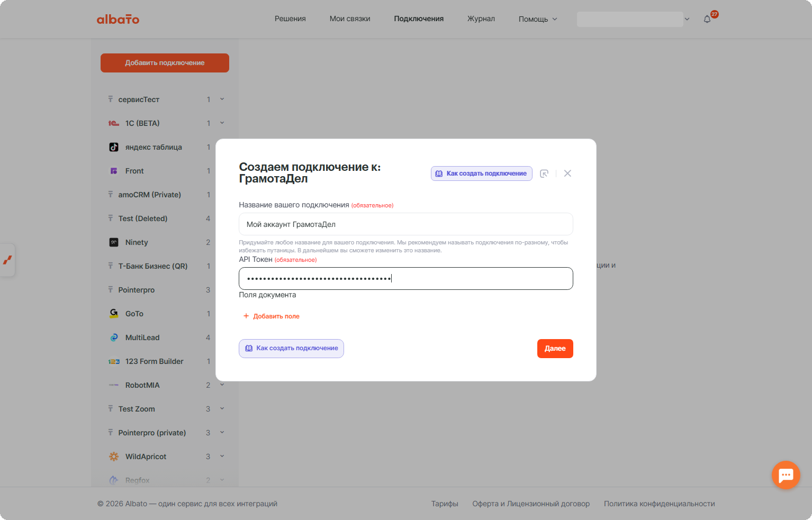
Task: Open Оферта и Лицензионный договор link
Action: [x=531, y=504]
